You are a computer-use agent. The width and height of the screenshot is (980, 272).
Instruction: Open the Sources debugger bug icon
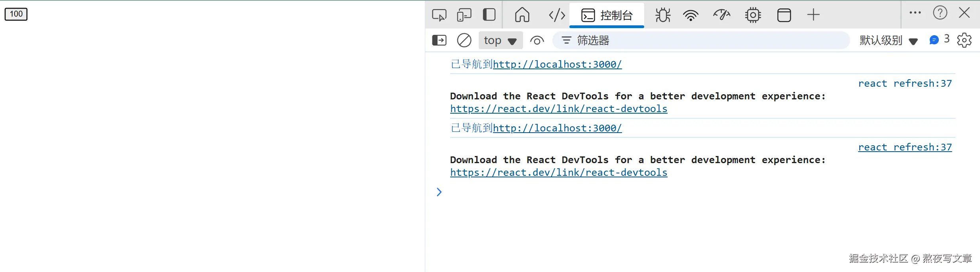tap(662, 15)
